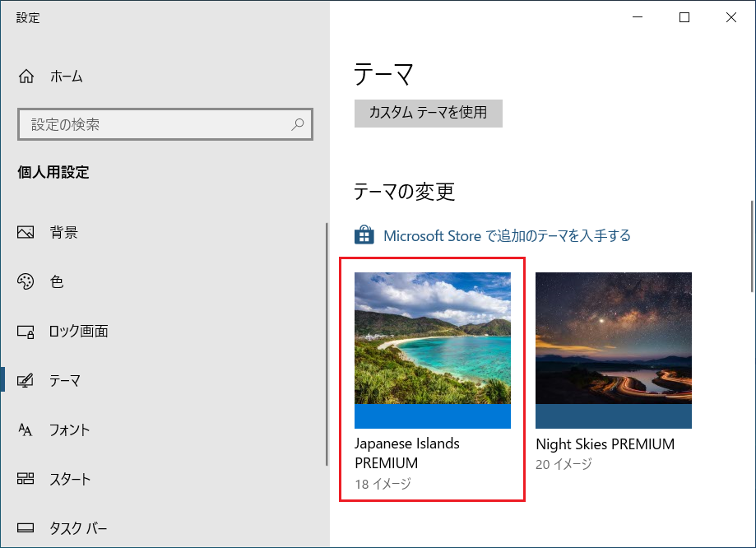Minimize the 設定 window
Screen dimensions: 756x548
[638, 17]
